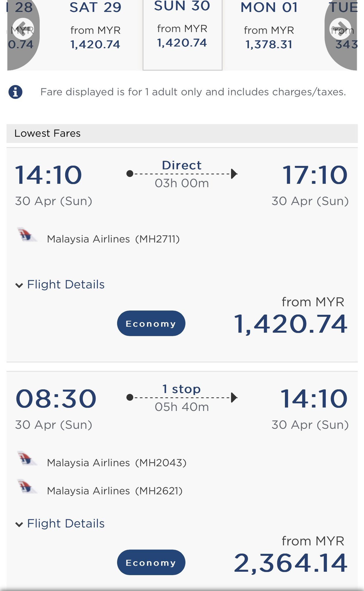
Task: Click the Direct route indicator line
Action: (x=182, y=174)
